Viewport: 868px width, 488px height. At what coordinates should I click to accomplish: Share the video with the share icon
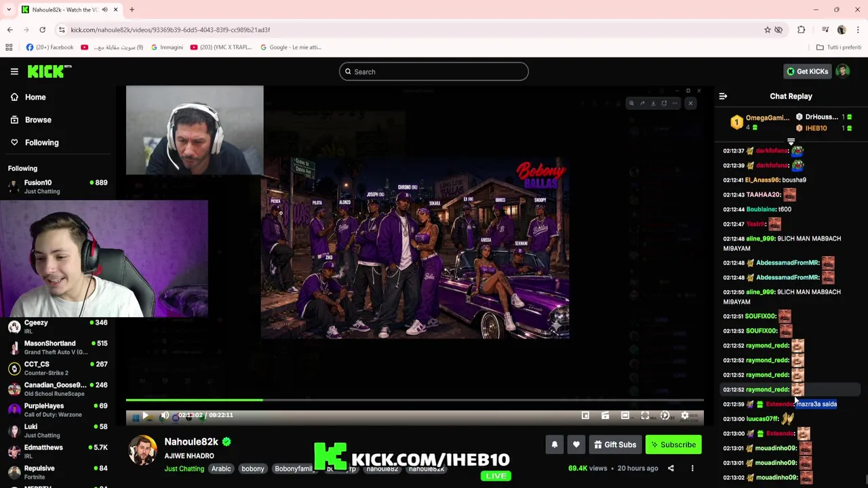point(671,468)
